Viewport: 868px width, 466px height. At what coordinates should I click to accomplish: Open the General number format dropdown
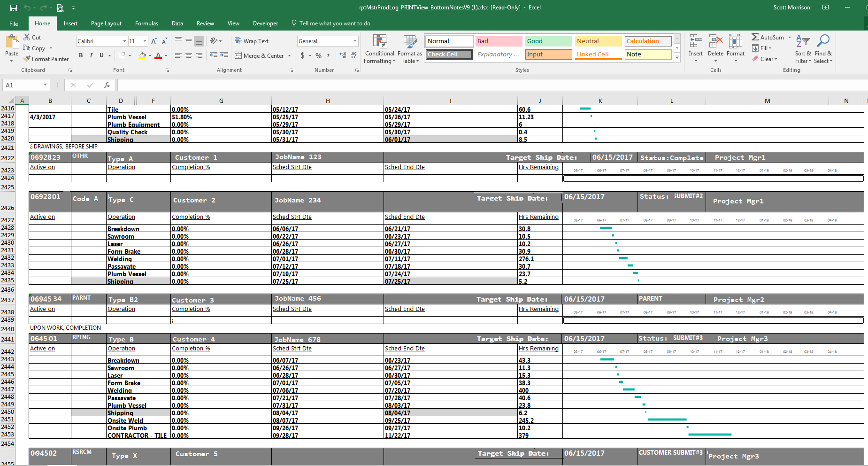[x=355, y=41]
